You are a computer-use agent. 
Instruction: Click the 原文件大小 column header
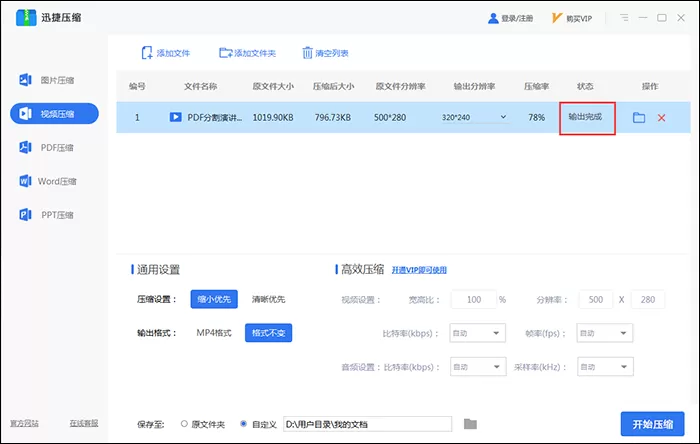(273, 86)
